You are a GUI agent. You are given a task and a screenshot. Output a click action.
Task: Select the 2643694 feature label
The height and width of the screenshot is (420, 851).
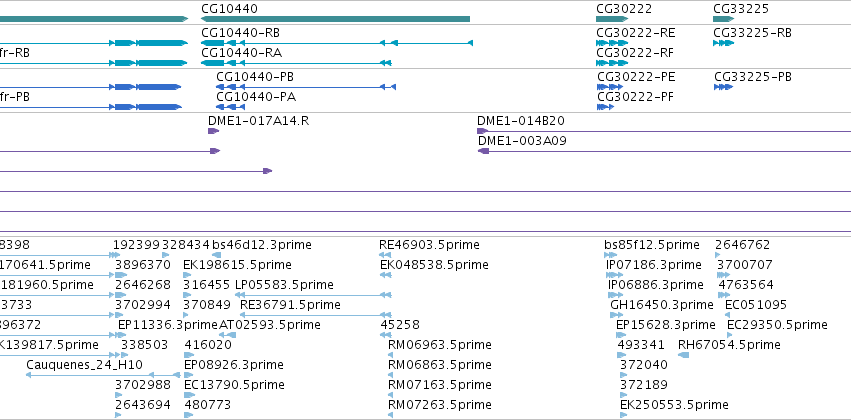(143, 405)
